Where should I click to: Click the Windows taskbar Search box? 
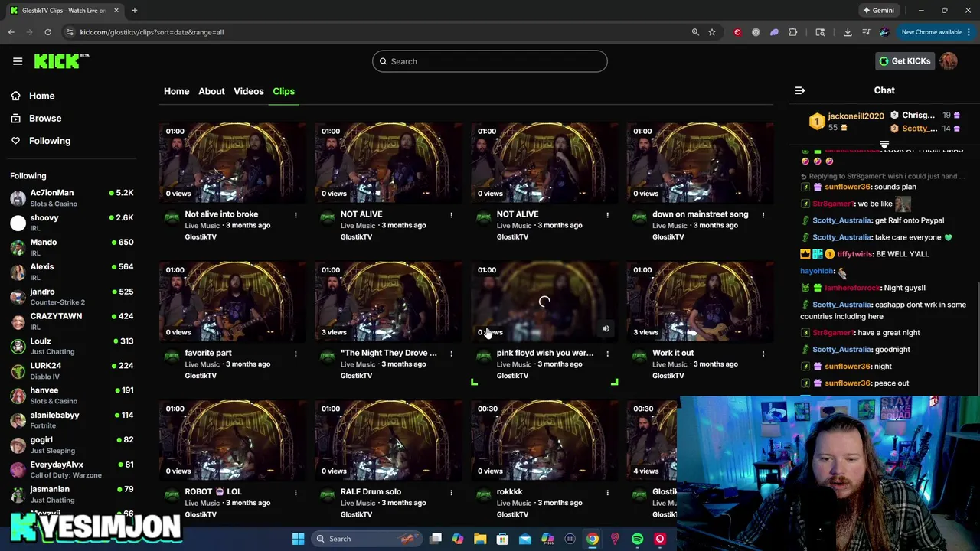pyautogui.click(x=367, y=539)
